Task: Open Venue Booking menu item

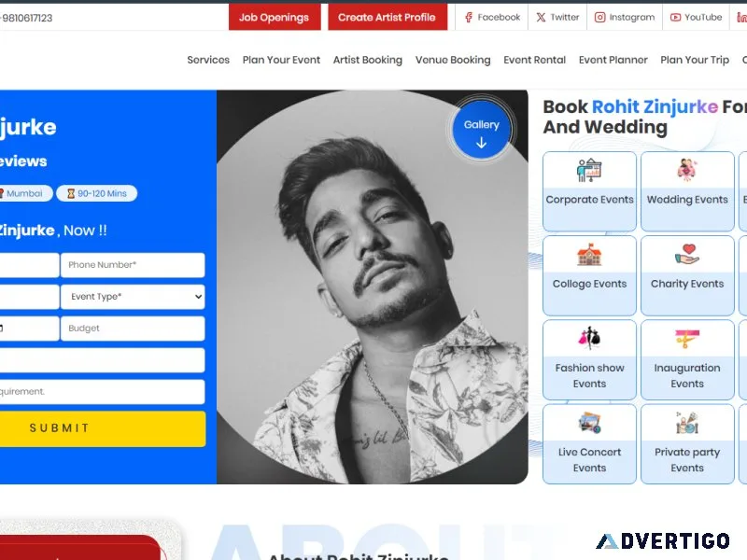Action: coord(453,60)
